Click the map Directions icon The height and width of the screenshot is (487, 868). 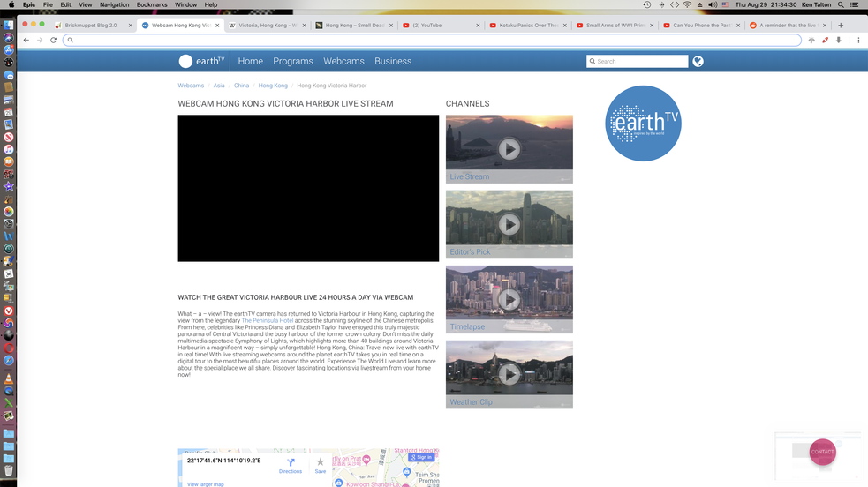point(291,464)
